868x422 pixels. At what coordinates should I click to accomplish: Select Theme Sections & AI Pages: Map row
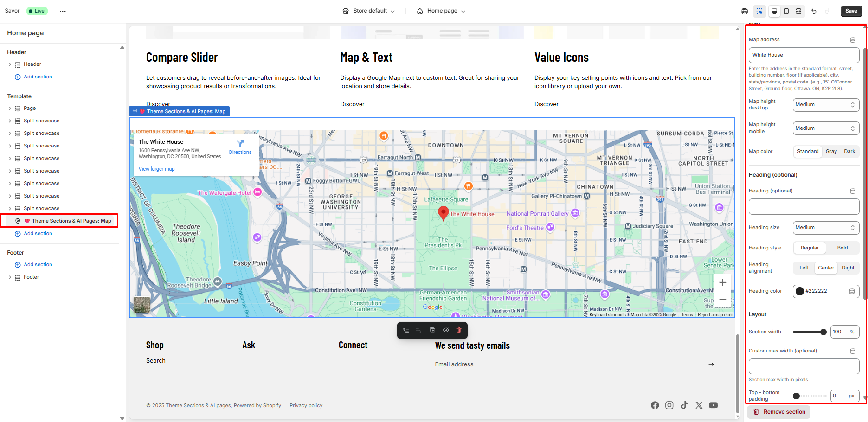[x=59, y=221]
